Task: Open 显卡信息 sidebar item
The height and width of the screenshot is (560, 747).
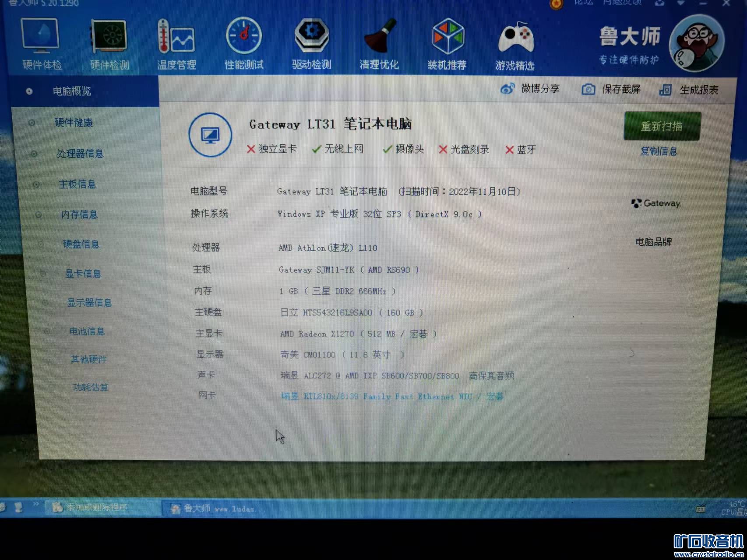Action: [x=83, y=273]
